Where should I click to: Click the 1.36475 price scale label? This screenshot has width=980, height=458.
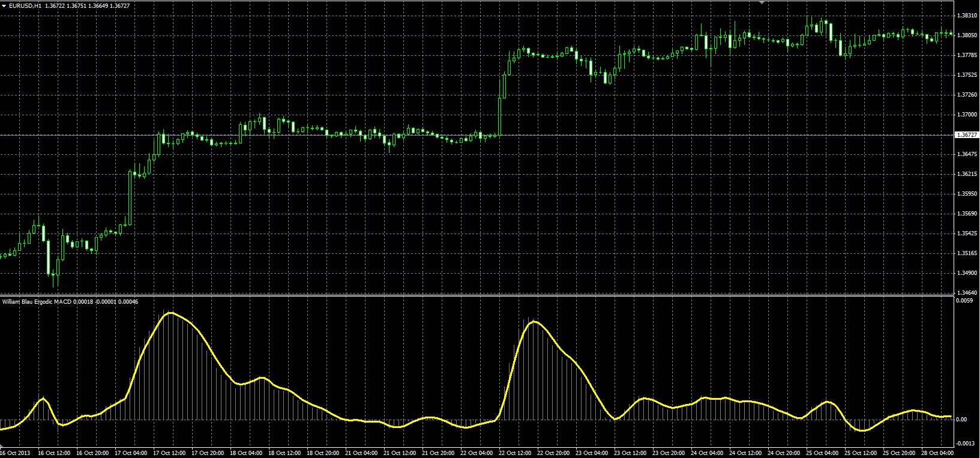pos(967,154)
